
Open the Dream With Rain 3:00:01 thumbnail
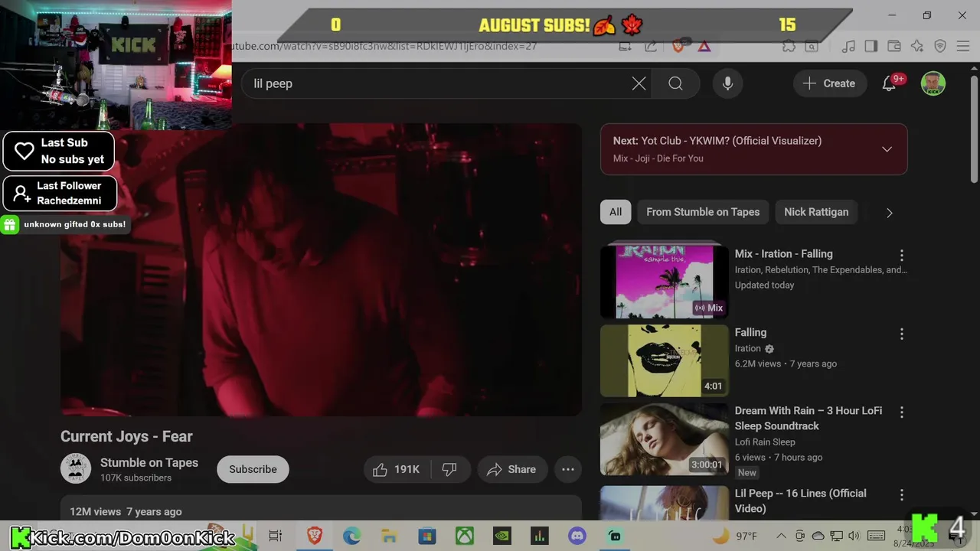(x=665, y=439)
